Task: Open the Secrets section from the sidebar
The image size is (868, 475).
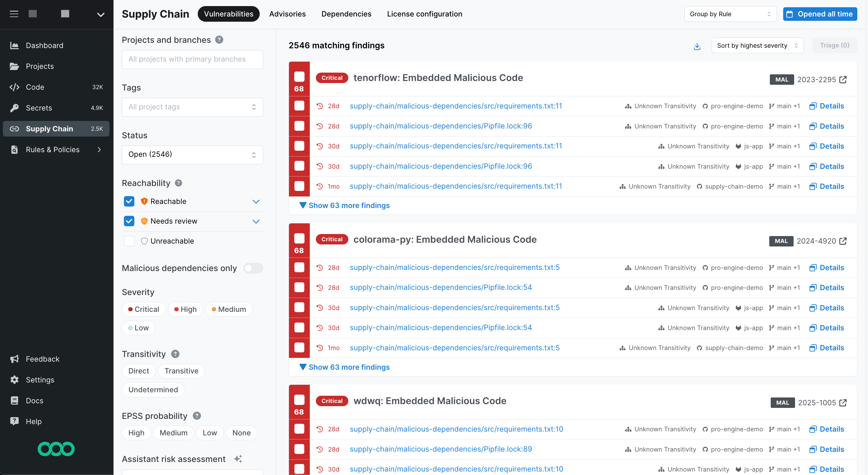Action: tap(15, 108)
